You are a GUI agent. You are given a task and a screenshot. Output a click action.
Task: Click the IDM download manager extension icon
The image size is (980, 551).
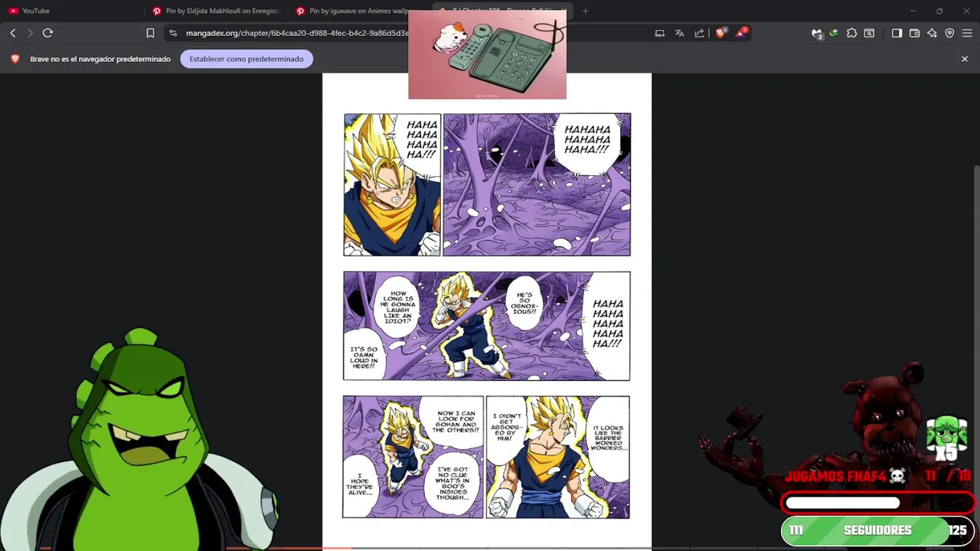(834, 33)
